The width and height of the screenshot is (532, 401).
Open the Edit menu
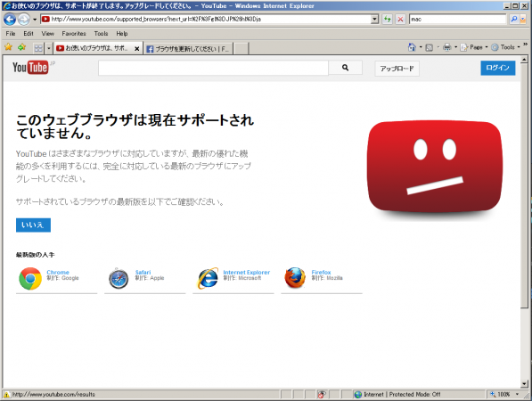coord(29,33)
